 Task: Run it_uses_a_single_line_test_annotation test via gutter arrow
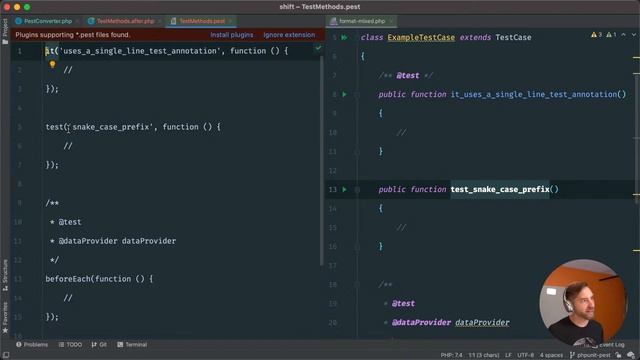(x=344, y=94)
